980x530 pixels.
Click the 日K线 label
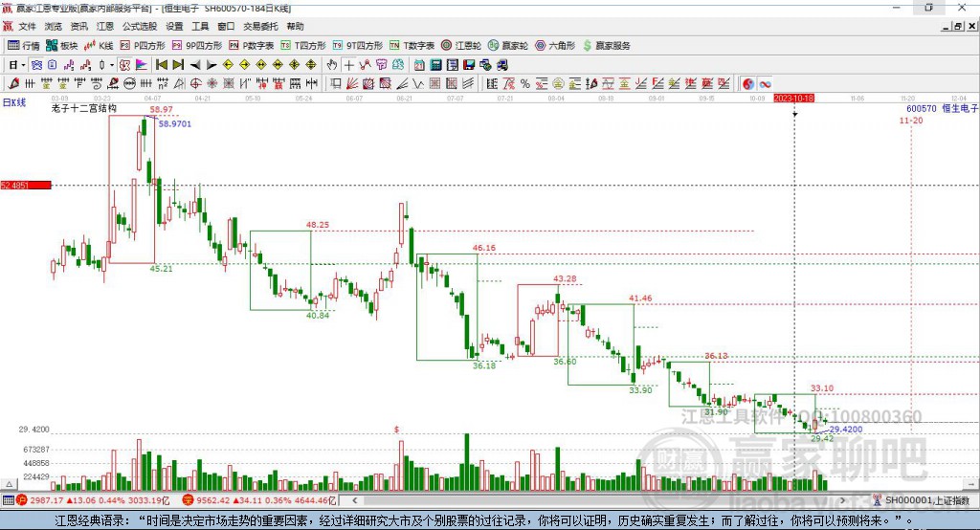[13, 101]
